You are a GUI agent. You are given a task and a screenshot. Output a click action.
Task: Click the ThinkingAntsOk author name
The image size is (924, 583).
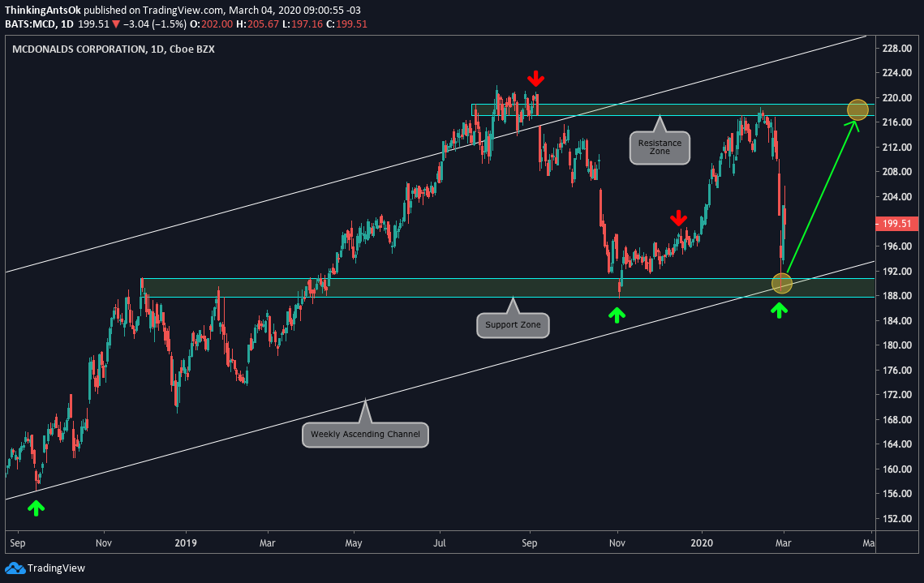42,10
